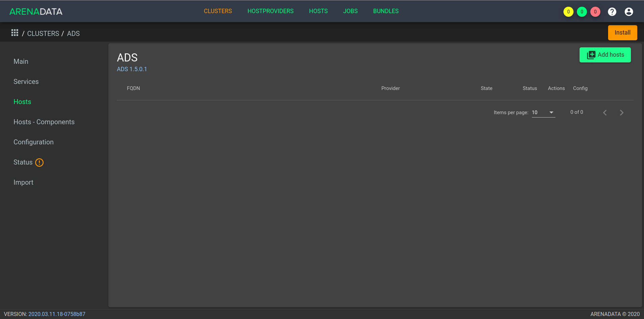Click the Status column header
This screenshot has width=644, height=319.
pos(530,88)
